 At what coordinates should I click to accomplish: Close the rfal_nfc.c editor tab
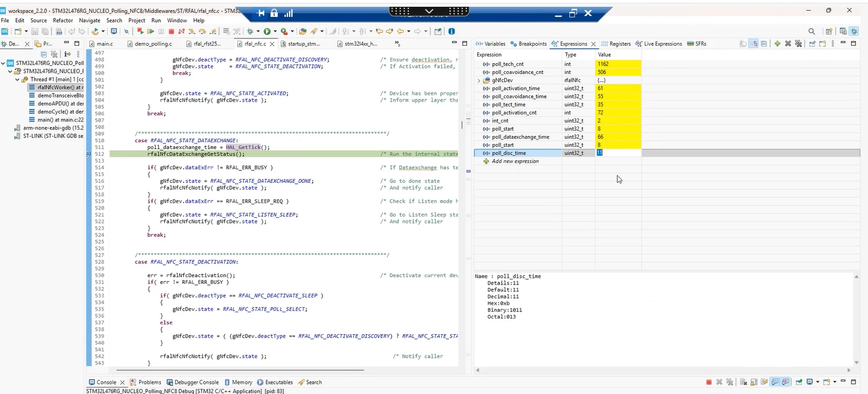click(272, 43)
